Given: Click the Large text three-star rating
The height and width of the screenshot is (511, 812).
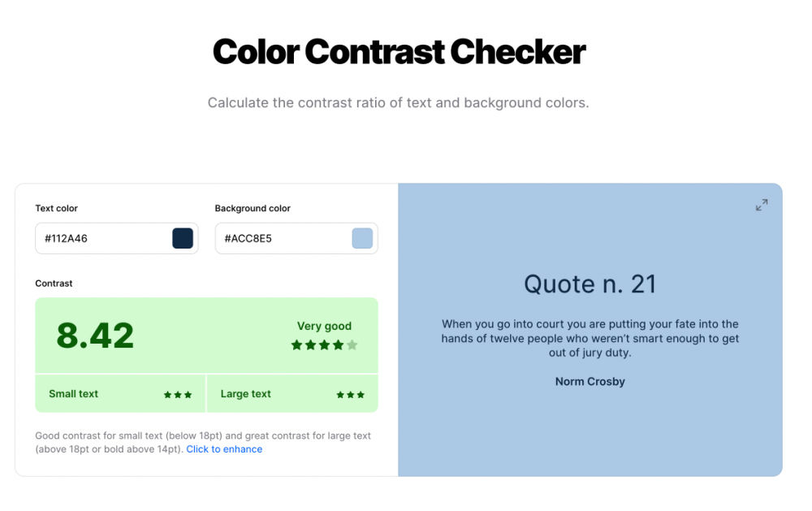Looking at the screenshot, I should pyautogui.click(x=351, y=395).
